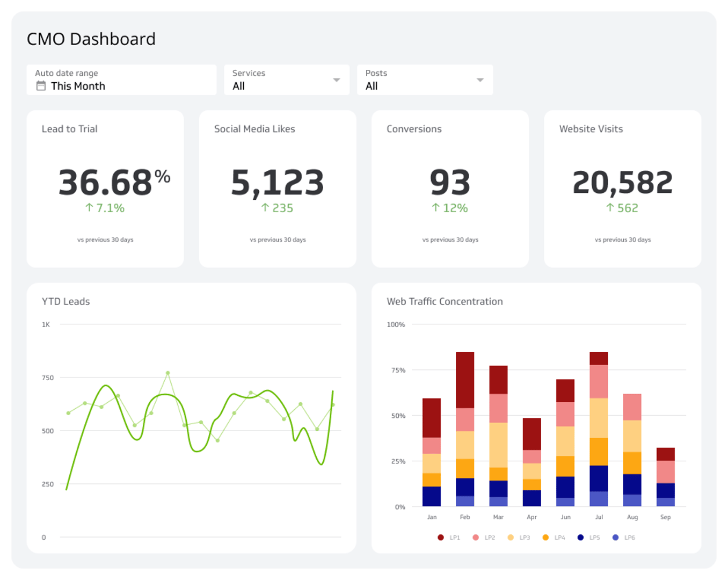
Task: Toggle the LP6 legend swatch
Action: [x=615, y=537]
